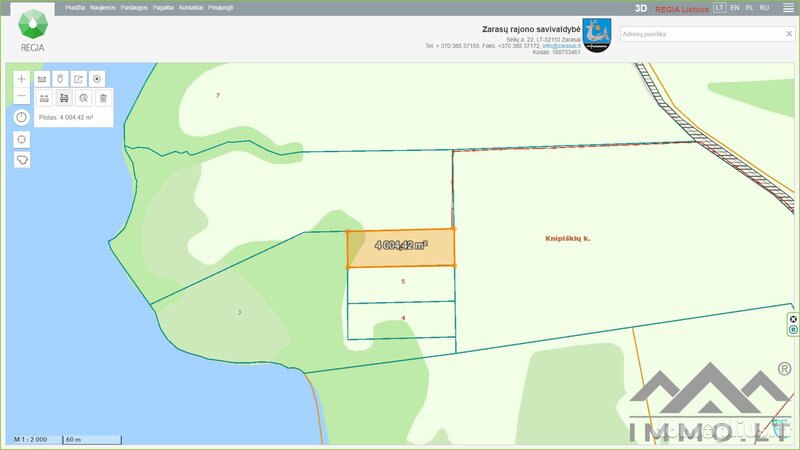Viewport: 800px width, 450px height.
Task: Click the share/export map icon
Action: point(79,79)
